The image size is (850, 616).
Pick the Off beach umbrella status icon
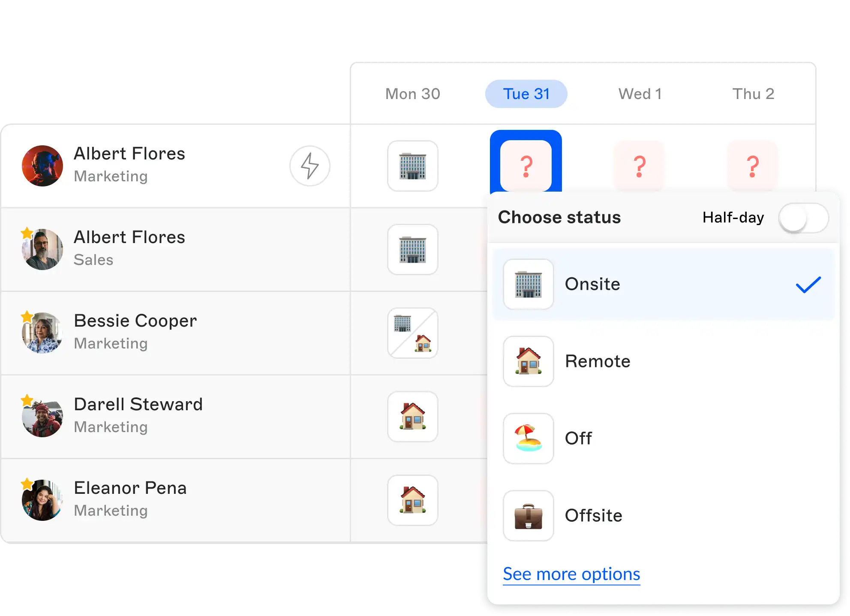[x=528, y=439]
